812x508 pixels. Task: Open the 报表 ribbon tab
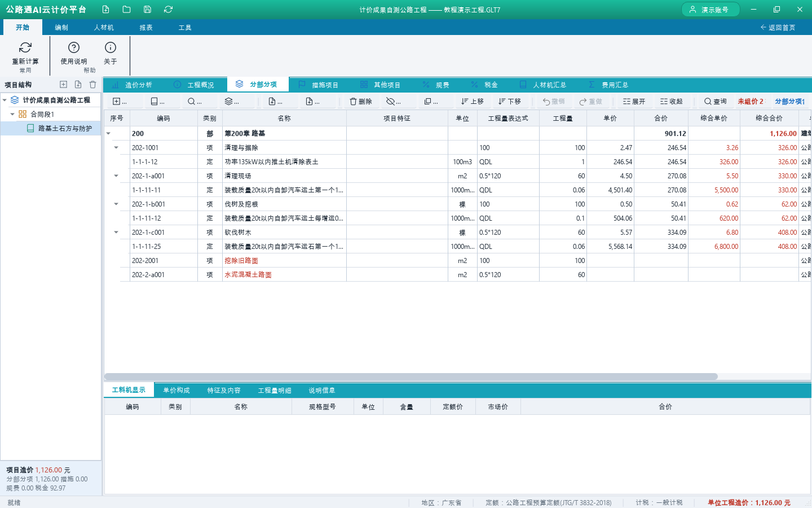146,28
